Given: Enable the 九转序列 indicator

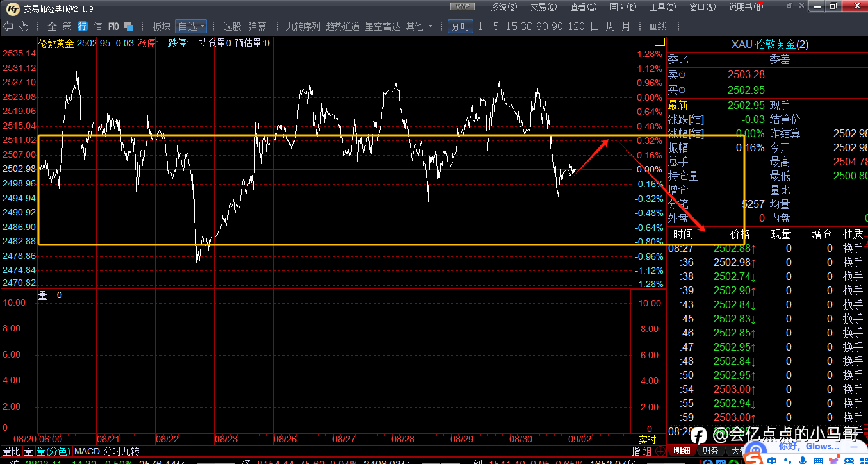Looking at the screenshot, I should (302, 26).
